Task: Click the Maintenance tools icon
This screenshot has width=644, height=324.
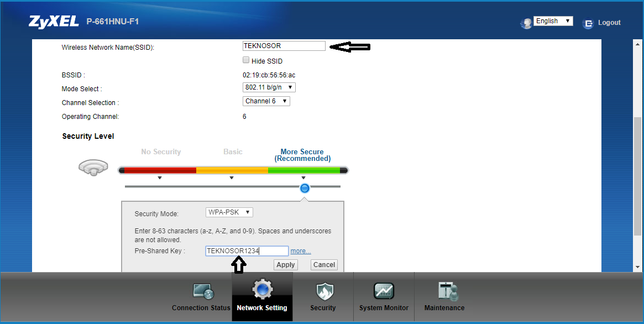Action: (448, 291)
